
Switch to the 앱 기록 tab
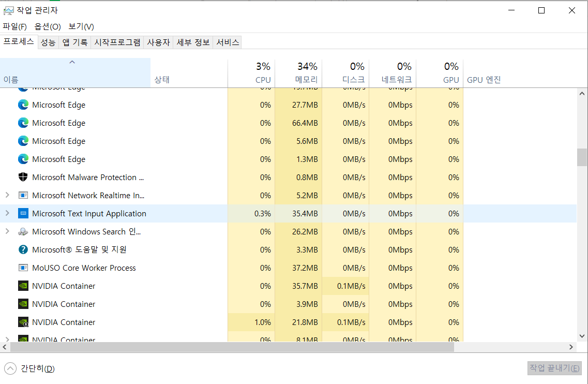point(75,42)
